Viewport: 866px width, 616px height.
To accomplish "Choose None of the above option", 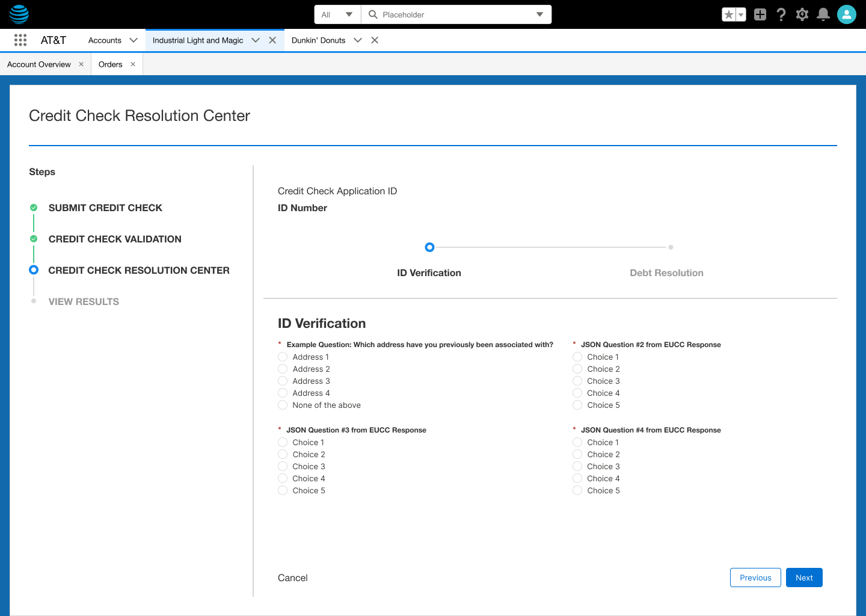I will coord(283,405).
